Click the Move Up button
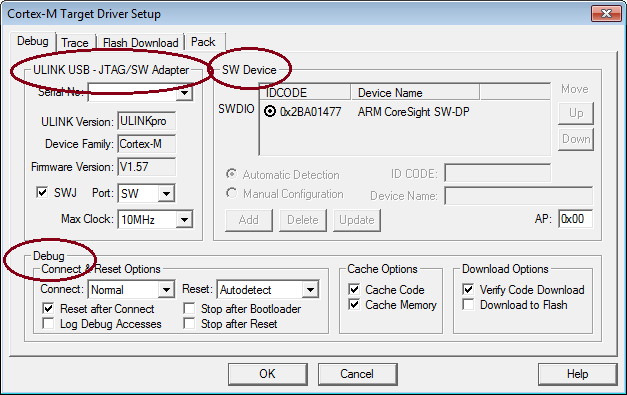This screenshot has width=627, height=395. coord(576,113)
